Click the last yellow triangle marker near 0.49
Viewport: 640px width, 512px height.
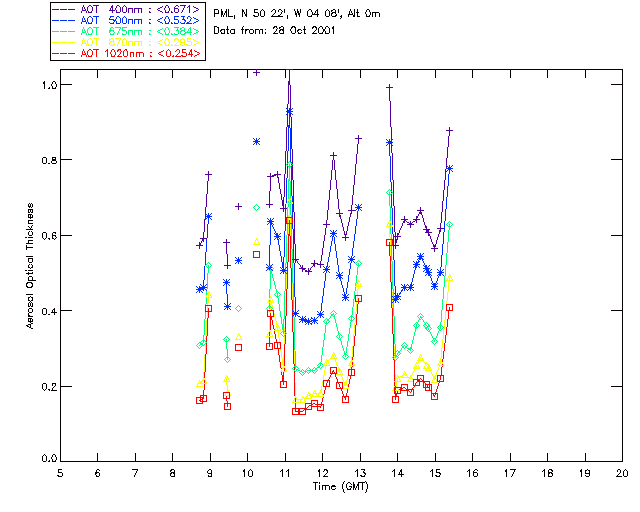click(449, 278)
